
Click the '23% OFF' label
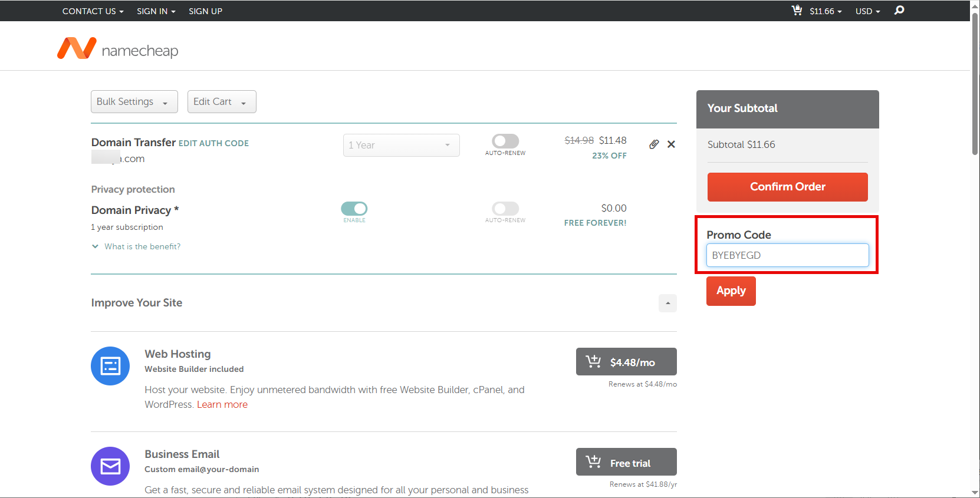point(609,156)
